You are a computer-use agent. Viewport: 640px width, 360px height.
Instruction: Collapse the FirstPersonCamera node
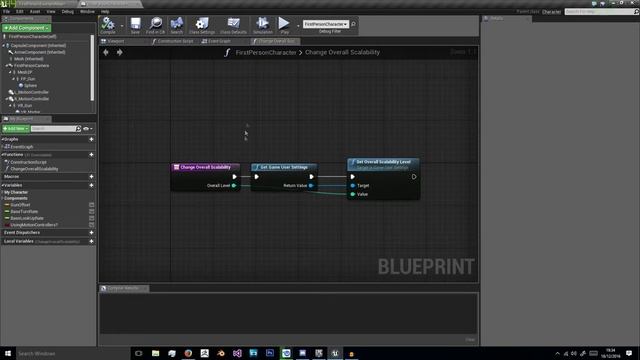pyautogui.click(x=7, y=66)
